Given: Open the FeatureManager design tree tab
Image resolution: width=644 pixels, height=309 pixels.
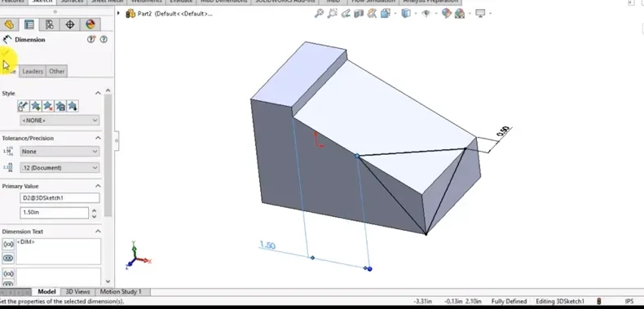Looking at the screenshot, I should click(9, 24).
